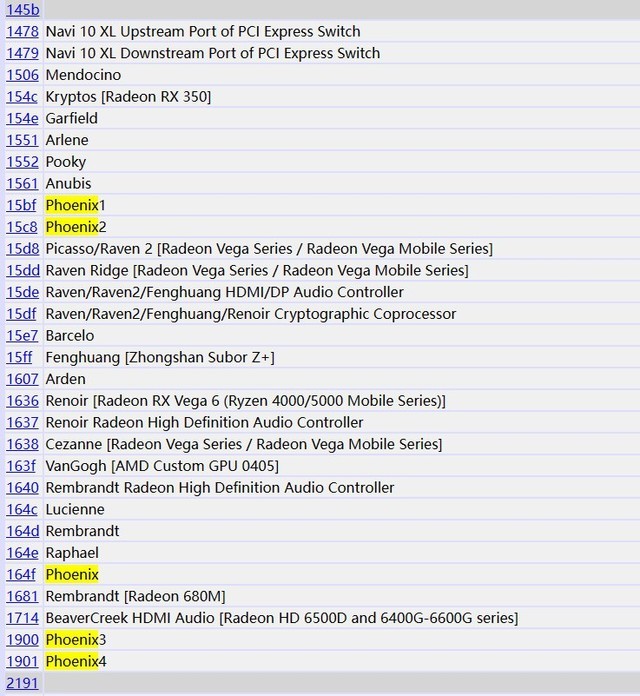Click the text 'Navi 10 XL Upstream Port of PCI Express Switch'
Viewport: 640px width, 696px height.
pyautogui.click(x=203, y=32)
